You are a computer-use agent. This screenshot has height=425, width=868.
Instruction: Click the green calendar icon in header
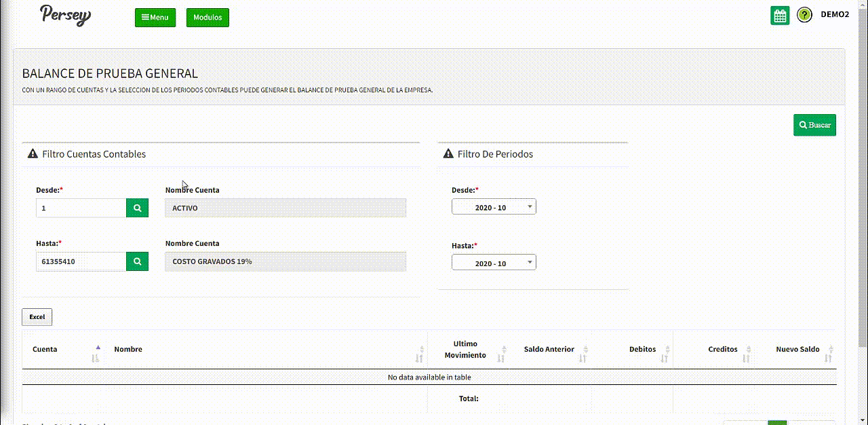[780, 16]
